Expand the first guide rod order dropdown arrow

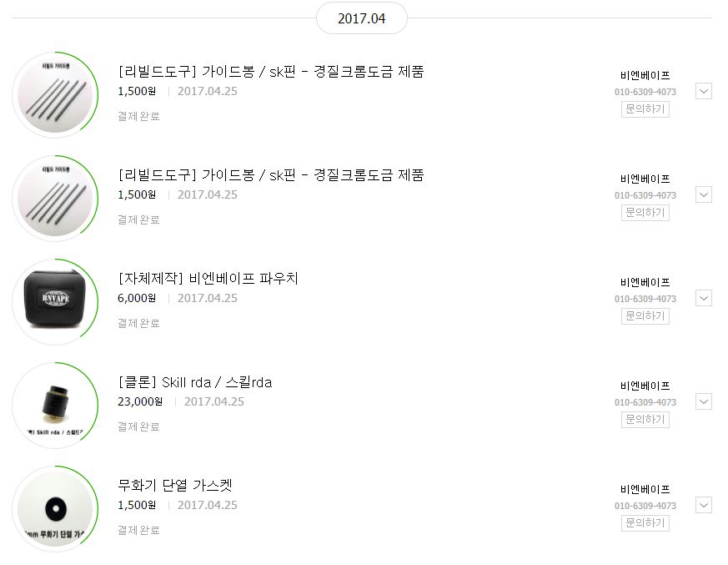pos(703,91)
